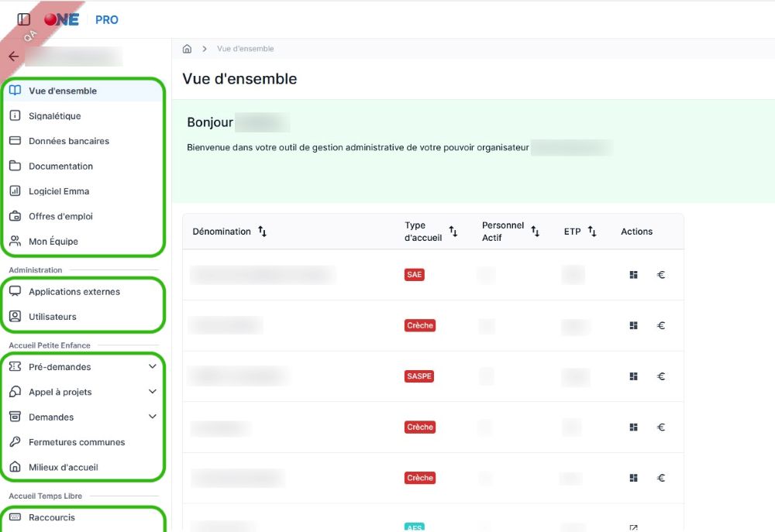
Task: Sort table by Dénomination column
Action: click(x=262, y=232)
